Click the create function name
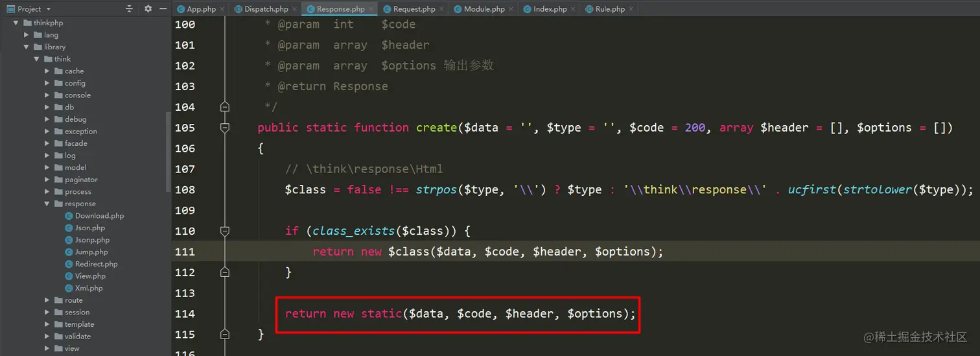980x356 pixels. coord(437,128)
